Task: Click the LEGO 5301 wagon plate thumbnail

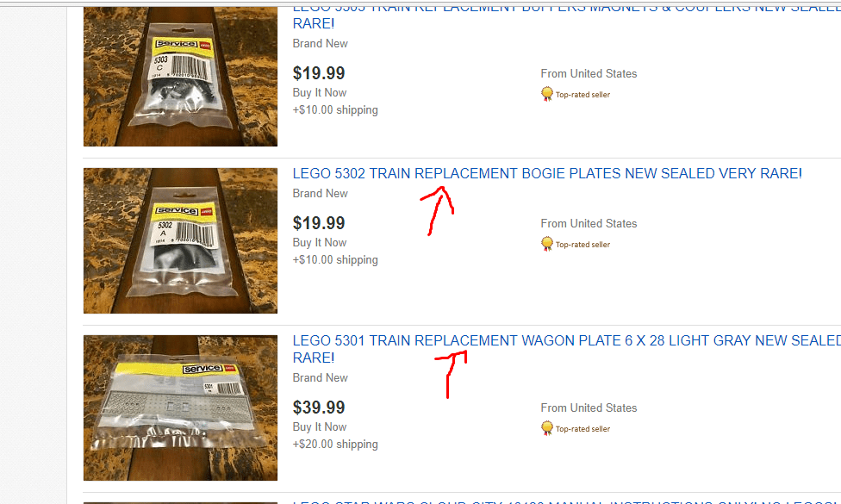Action: (x=180, y=408)
